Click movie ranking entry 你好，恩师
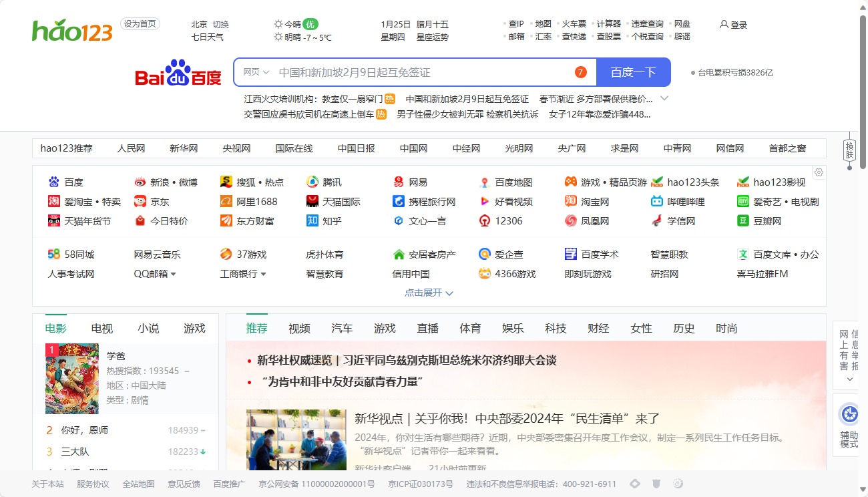Viewport: 868px width, 497px height. point(85,430)
